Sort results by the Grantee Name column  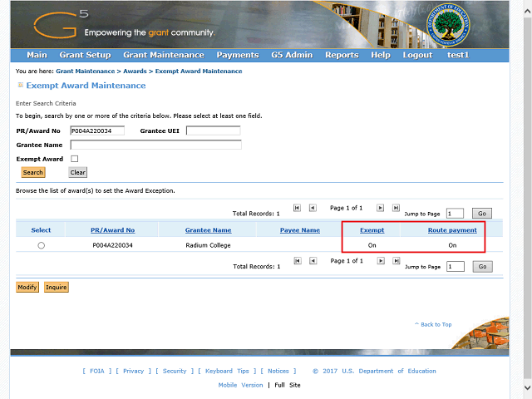tap(208, 230)
